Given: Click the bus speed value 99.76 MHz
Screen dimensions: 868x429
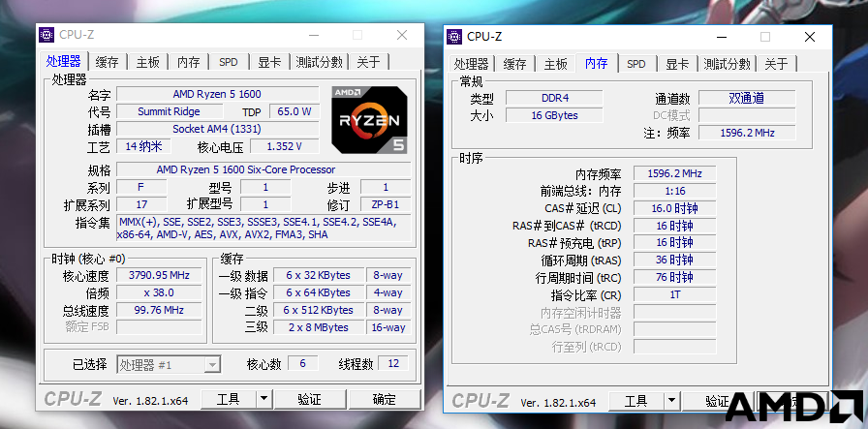Looking at the screenshot, I should (x=159, y=310).
